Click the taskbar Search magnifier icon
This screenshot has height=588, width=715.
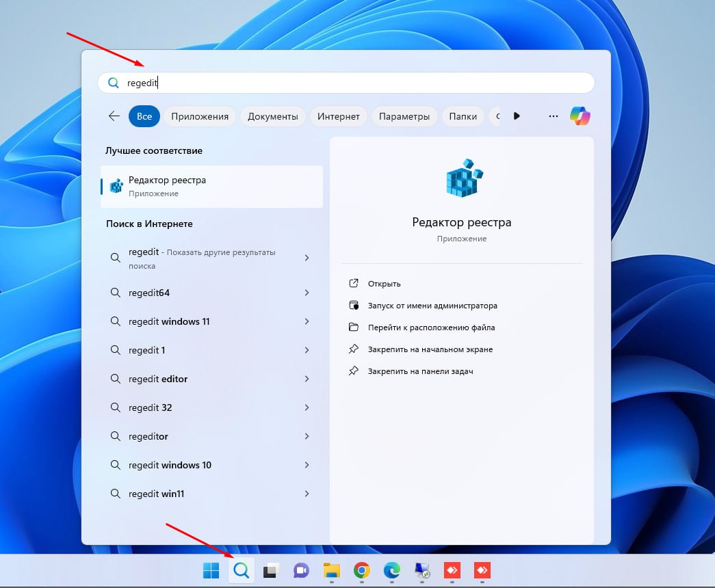coord(241,570)
